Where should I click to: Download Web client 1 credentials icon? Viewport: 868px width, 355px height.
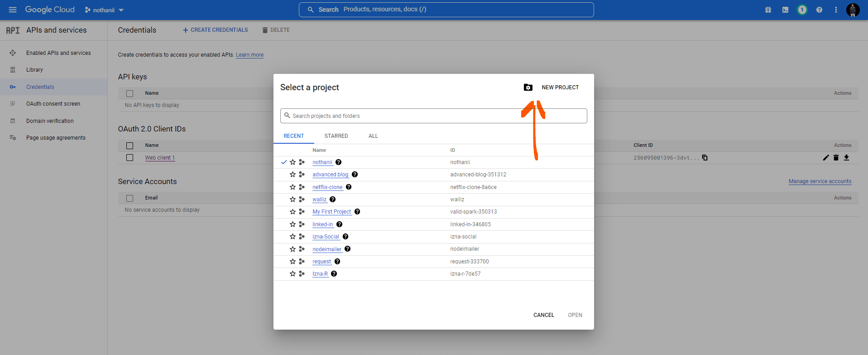coord(846,157)
